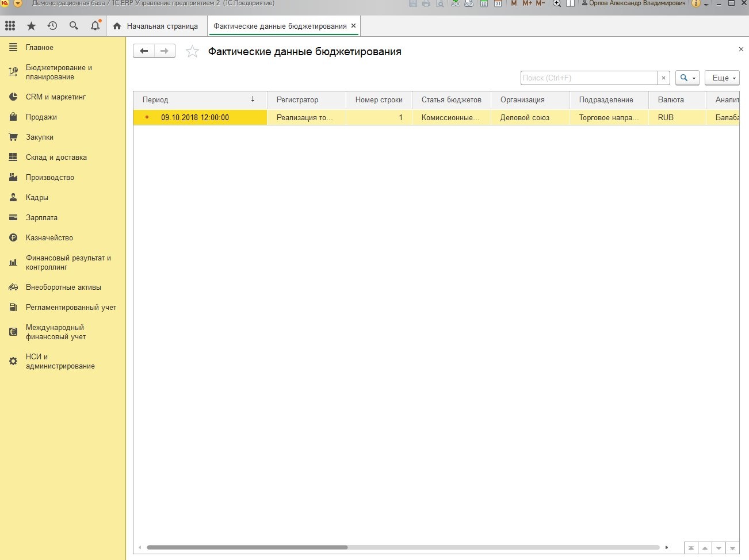This screenshot has width=749, height=560.
Task: Select the Деловой союз organization cell
Action: [x=530, y=117]
